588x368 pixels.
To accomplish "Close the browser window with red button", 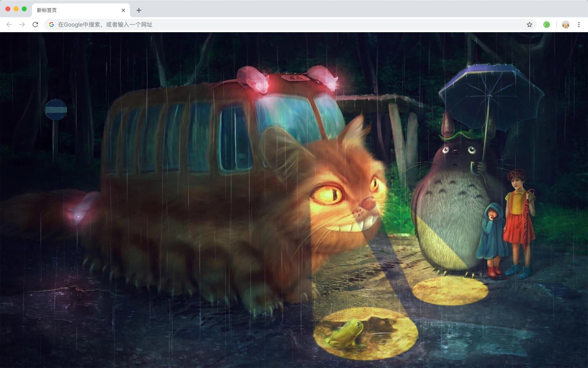I will [8, 9].
